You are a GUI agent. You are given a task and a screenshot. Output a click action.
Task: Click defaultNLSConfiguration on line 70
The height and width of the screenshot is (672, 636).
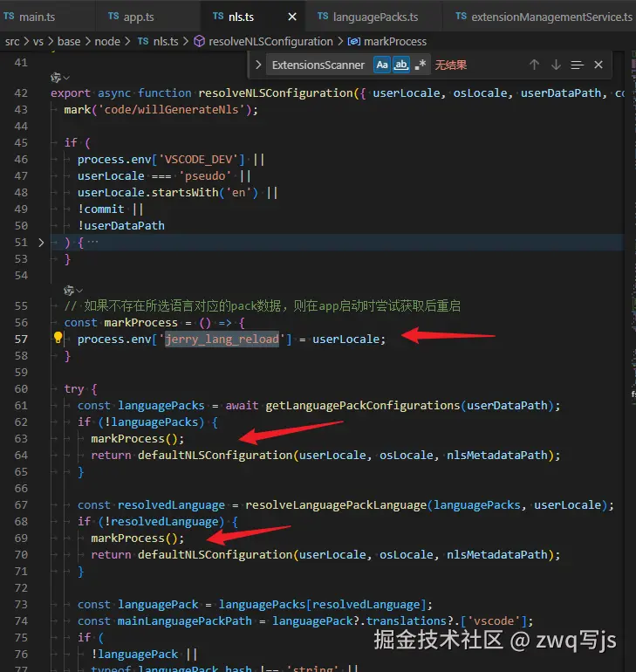click(215, 554)
